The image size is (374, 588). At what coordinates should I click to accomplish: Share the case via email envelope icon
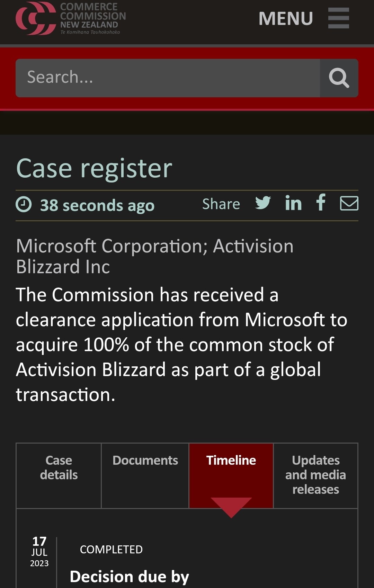[x=349, y=203]
